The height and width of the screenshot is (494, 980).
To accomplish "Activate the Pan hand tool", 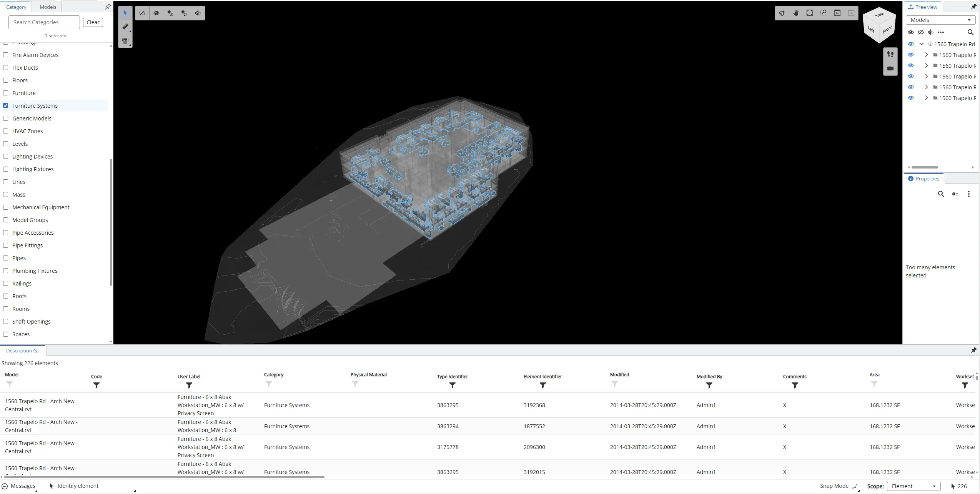I will pyautogui.click(x=795, y=13).
